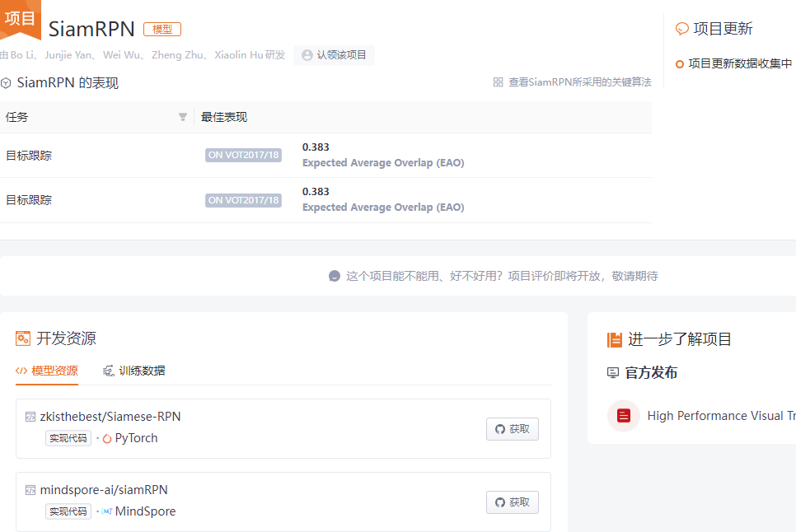This screenshot has width=796, height=532.
Task: Click 获取 button for zkisthebest/Siamese-RPN
Action: 513,429
